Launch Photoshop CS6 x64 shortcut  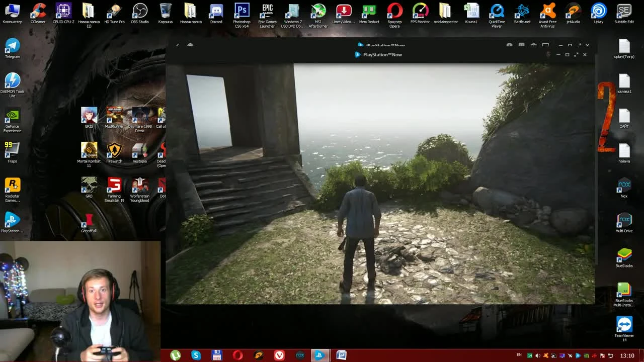tap(242, 15)
